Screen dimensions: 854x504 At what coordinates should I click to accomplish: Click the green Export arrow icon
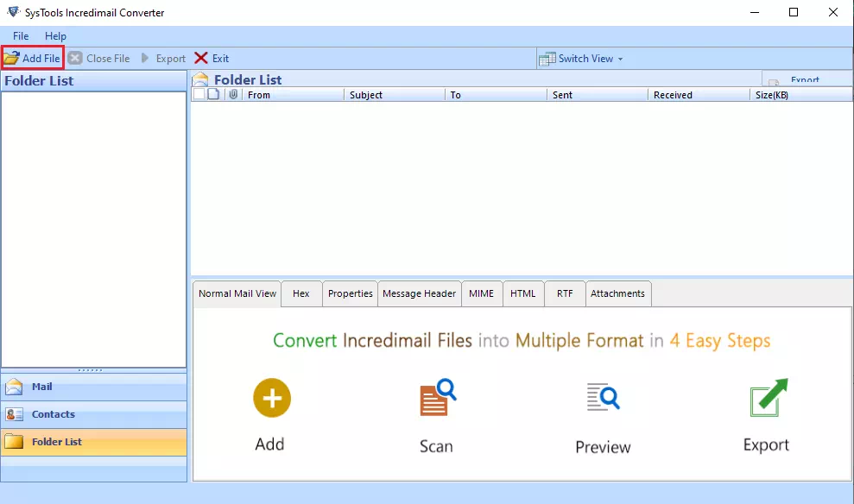pos(769,398)
